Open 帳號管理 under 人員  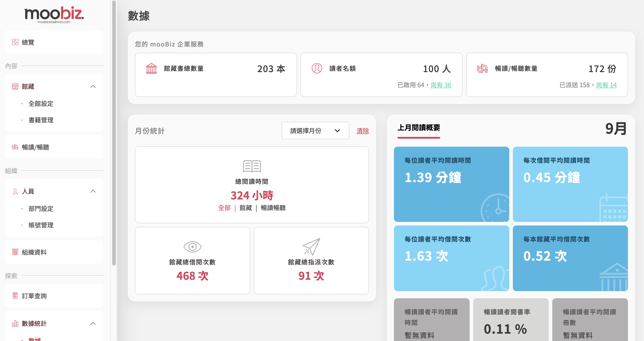tap(41, 225)
